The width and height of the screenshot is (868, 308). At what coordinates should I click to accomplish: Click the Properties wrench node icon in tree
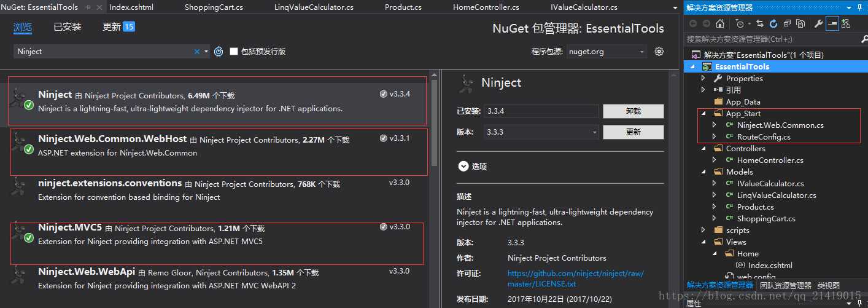(718, 78)
